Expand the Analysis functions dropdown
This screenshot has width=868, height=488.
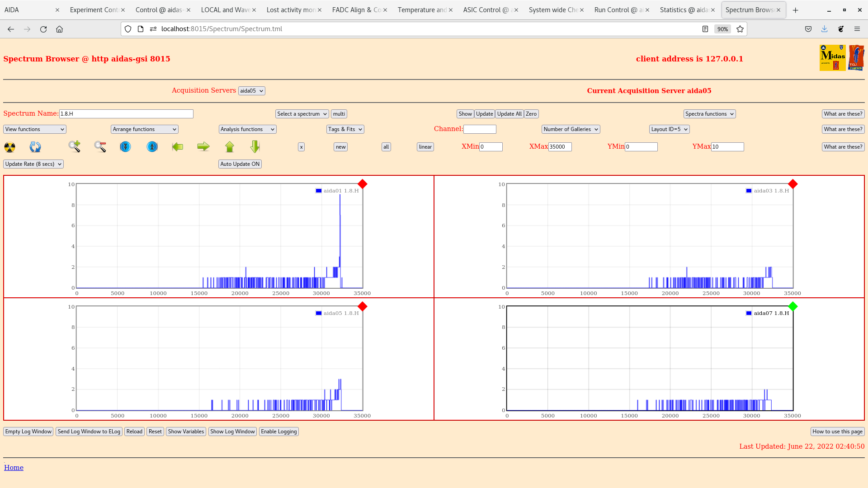point(248,129)
